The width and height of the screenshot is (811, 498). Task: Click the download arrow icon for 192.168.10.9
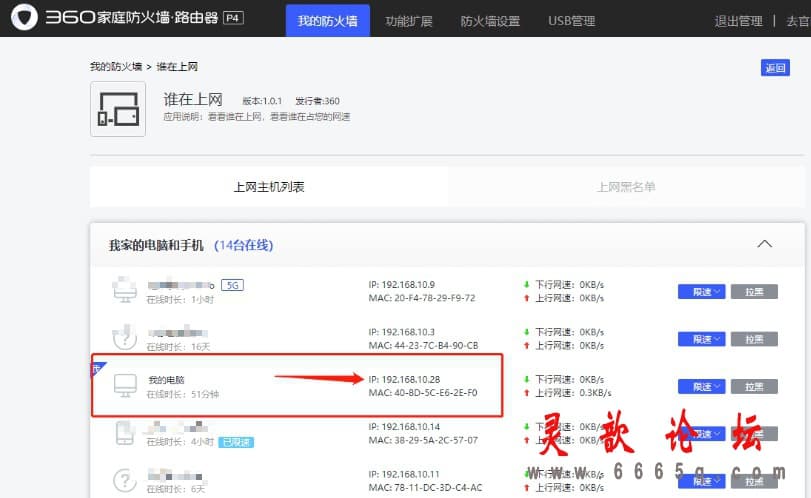527,284
